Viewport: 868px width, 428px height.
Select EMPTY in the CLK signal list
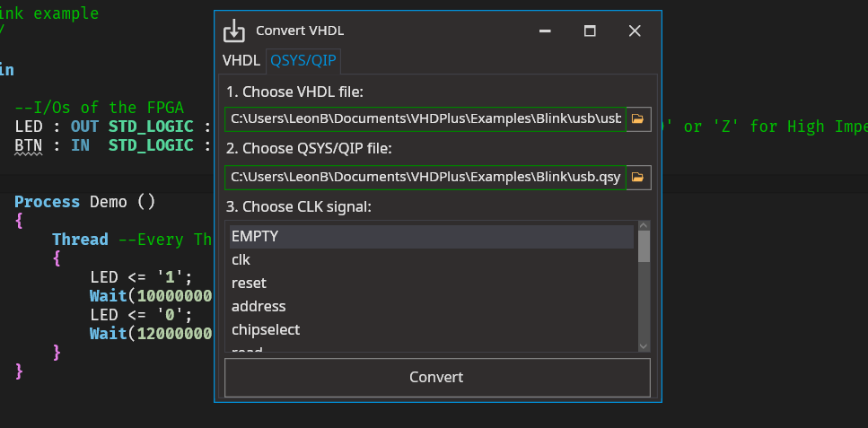(431, 237)
